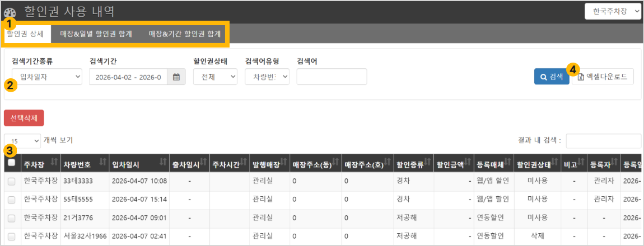The width and height of the screenshot is (644, 246).
Task: Click entry time 2026-04-07 09:01
Action: 139,217
